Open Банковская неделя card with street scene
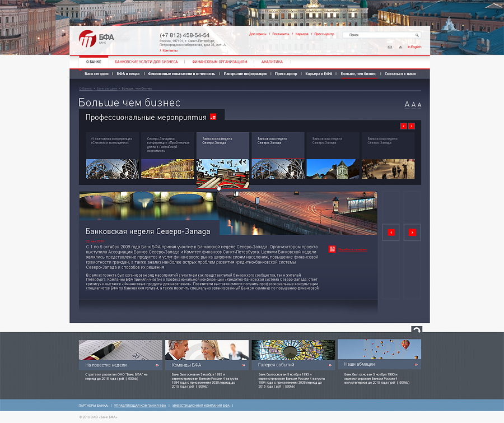This screenshot has width=504, height=423. pyautogui.click(x=388, y=155)
